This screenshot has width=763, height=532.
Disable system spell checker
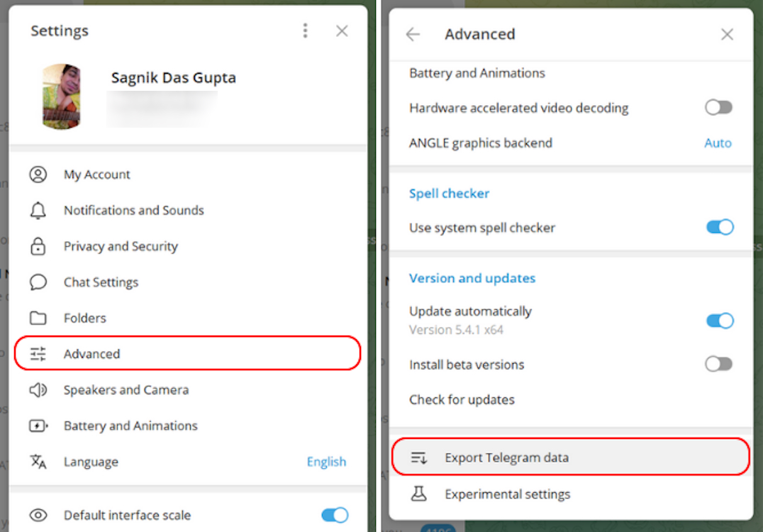[720, 227]
